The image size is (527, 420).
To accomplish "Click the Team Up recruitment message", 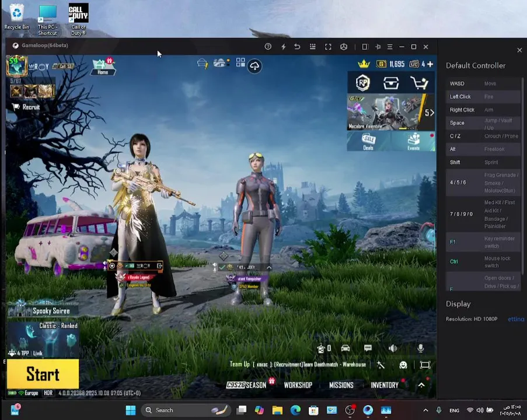I will point(298,365).
